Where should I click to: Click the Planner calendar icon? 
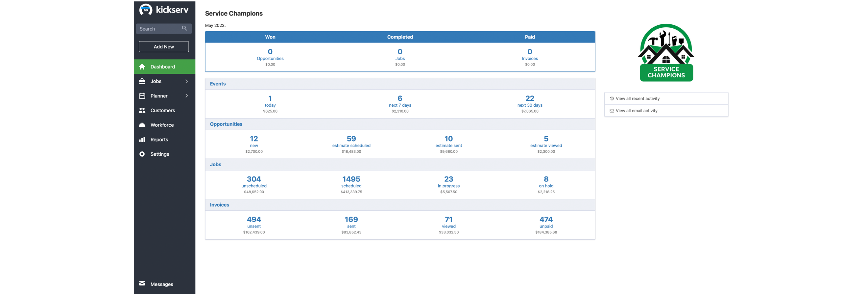coord(142,96)
